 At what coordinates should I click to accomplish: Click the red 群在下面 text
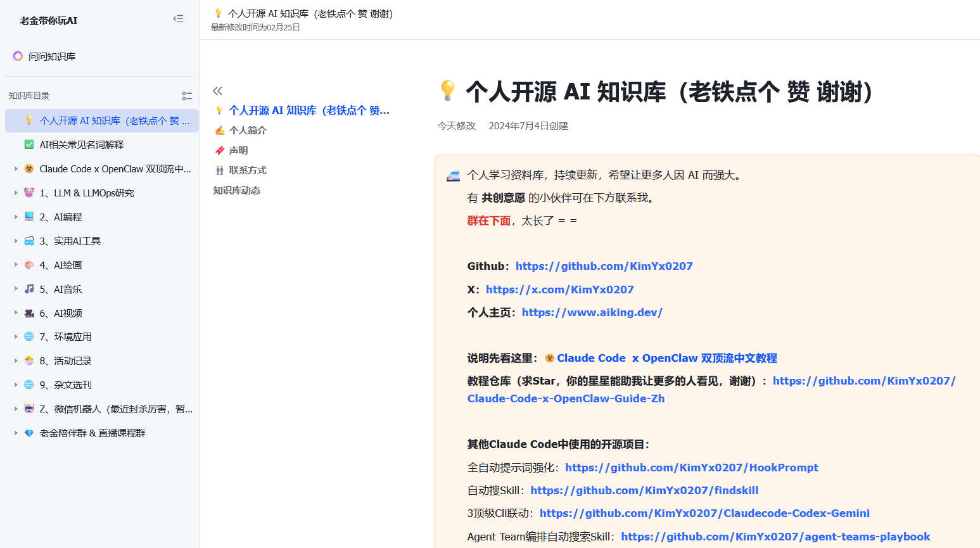(x=489, y=220)
